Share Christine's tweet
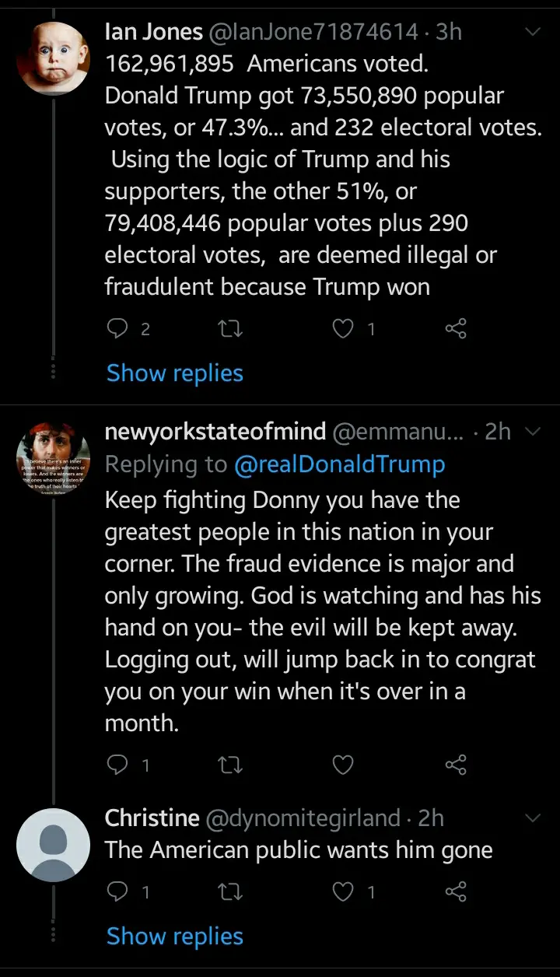Screen dimensions: 560x977 456,891
